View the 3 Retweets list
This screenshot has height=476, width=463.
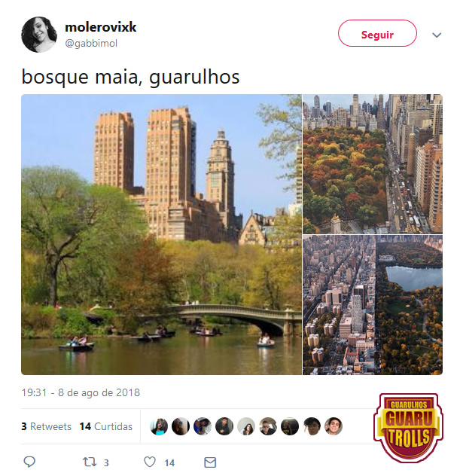tap(46, 426)
